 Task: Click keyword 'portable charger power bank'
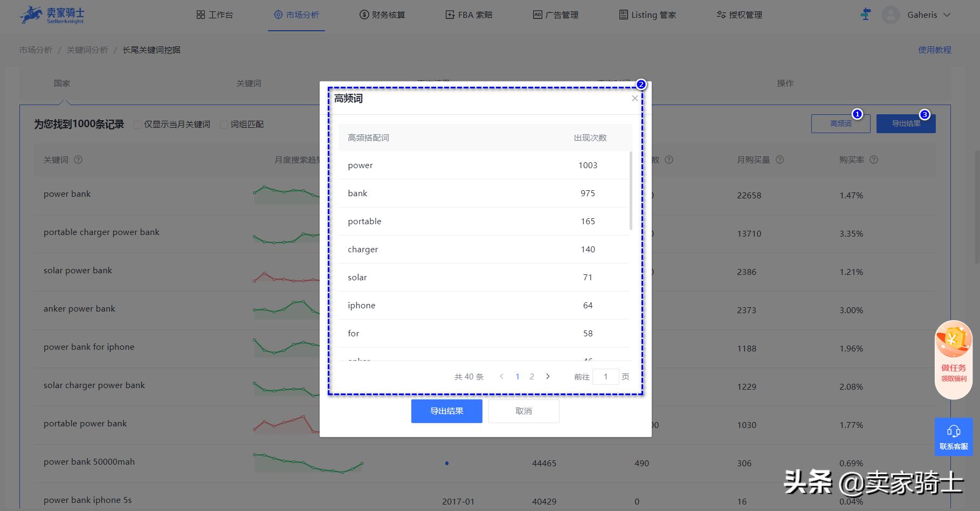click(101, 232)
